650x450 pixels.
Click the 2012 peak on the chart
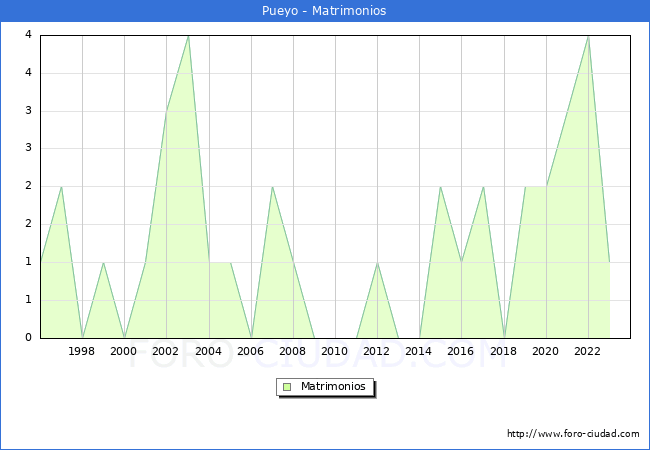point(377,262)
